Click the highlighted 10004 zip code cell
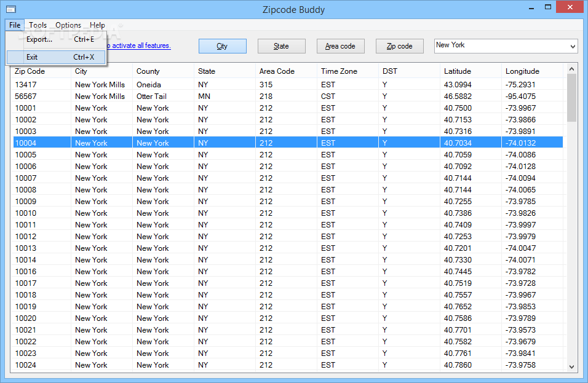This screenshot has height=383, width=588. [42, 143]
